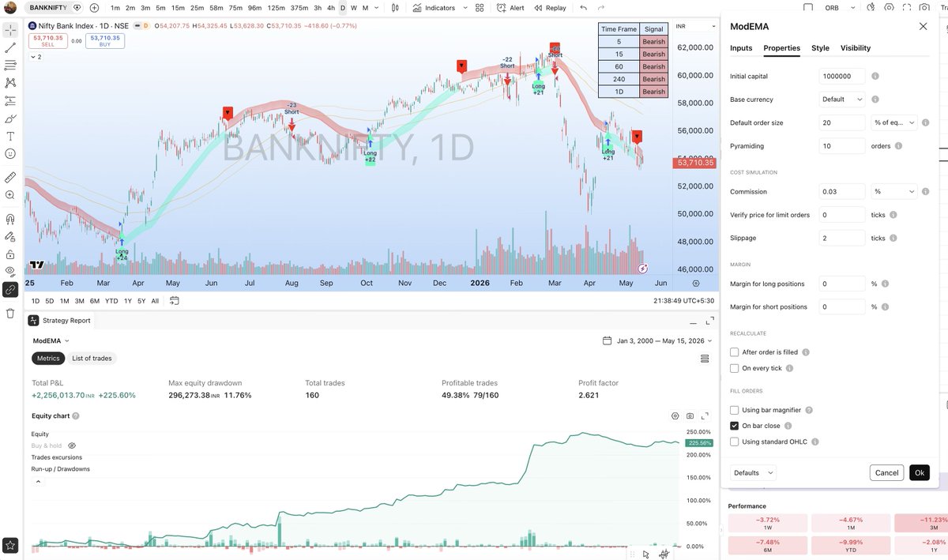Image resolution: width=948 pixels, height=560 pixels.
Task: Expand the indicator legend showing 2
Action: (36, 57)
